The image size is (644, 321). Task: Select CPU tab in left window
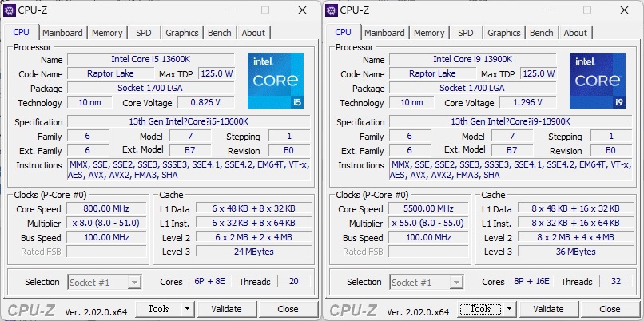click(x=22, y=32)
